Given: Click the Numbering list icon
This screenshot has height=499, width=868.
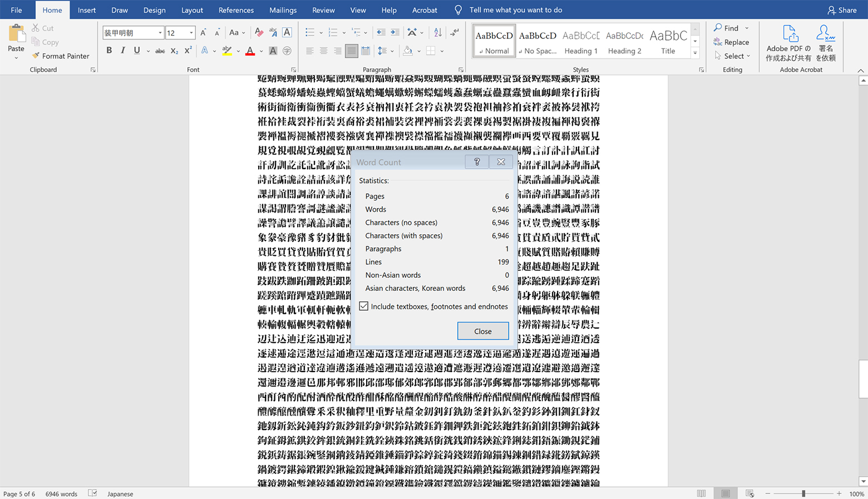Looking at the screenshot, I should pyautogui.click(x=333, y=33).
